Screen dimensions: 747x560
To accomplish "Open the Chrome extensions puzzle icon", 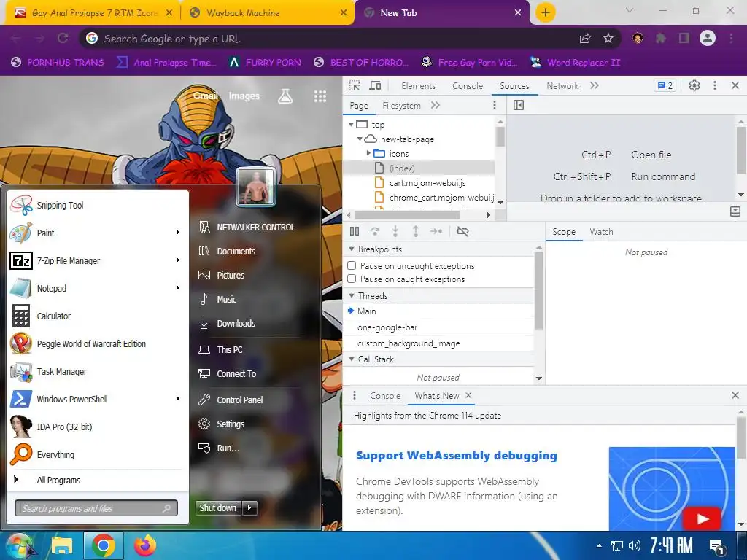I will click(x=661, y=39).
